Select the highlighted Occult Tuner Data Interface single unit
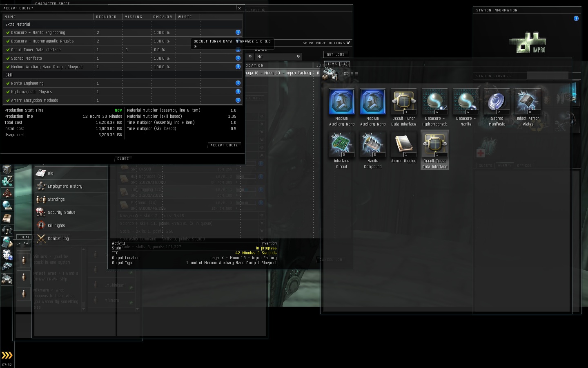 pos(434,150)
